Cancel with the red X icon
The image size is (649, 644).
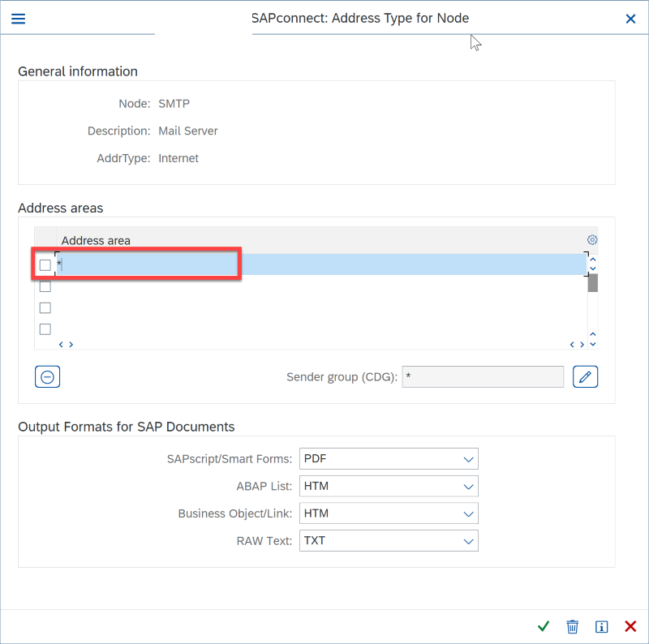tap(630, 626)
